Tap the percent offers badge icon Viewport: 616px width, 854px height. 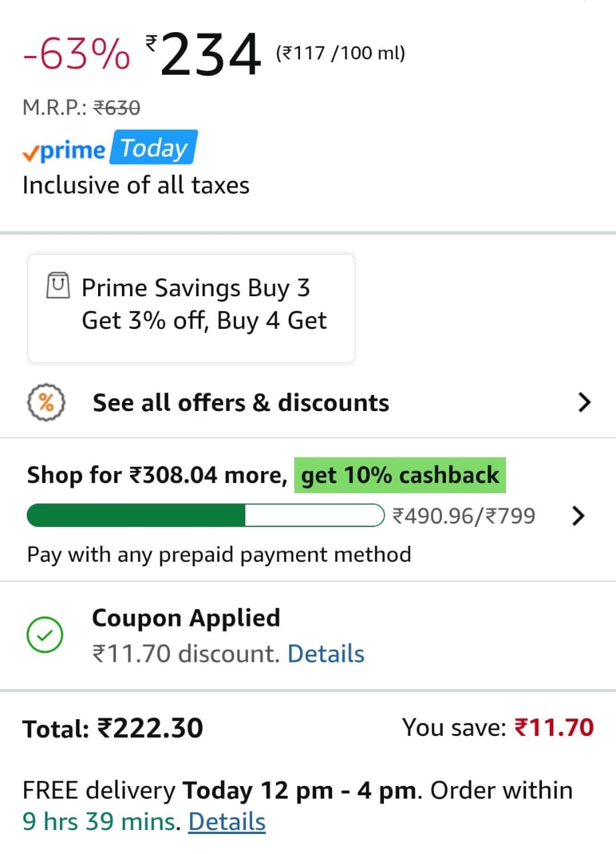[x=46, y=402]
